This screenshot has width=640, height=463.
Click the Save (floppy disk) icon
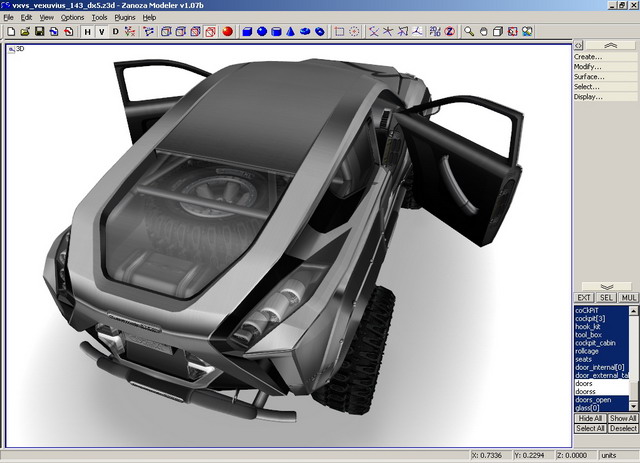[39, 31]
